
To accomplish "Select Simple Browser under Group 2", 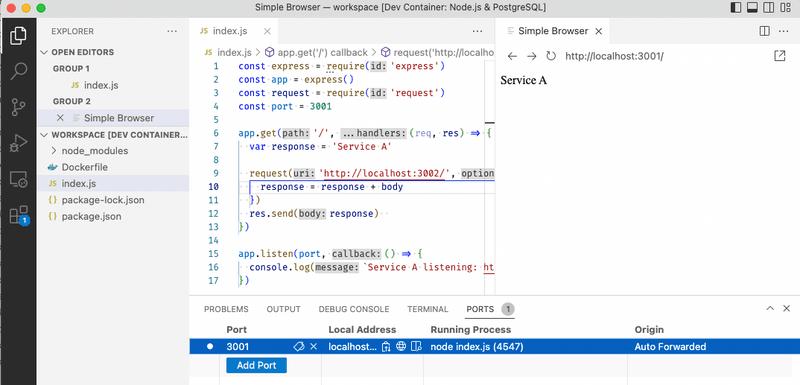I will point(119,118).
